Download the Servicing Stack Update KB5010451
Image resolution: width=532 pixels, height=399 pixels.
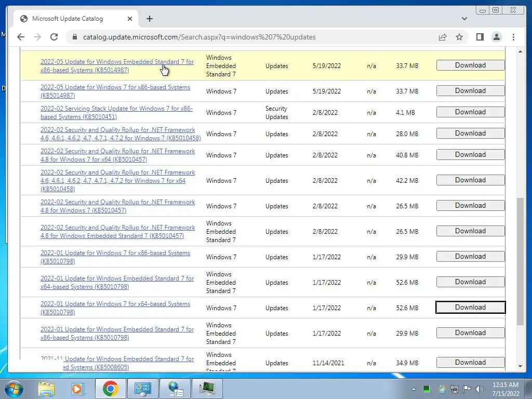pos(470,112)
